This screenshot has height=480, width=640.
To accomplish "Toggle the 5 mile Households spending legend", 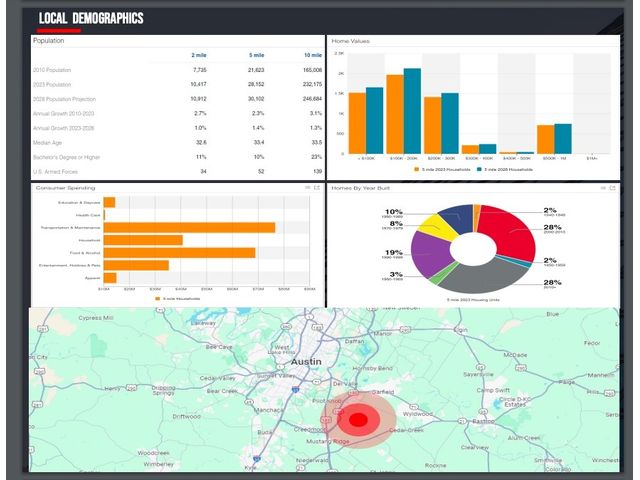I will click(x=178, y=299).
